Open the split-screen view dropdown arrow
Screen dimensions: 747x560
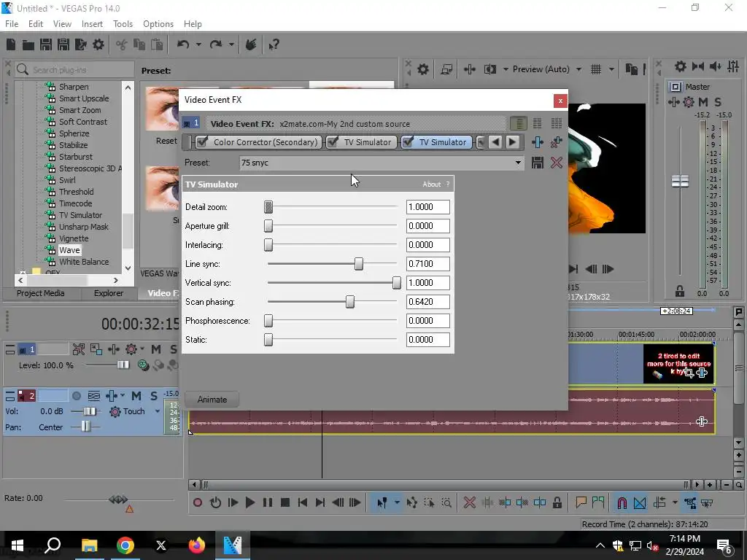pos(506,69)
